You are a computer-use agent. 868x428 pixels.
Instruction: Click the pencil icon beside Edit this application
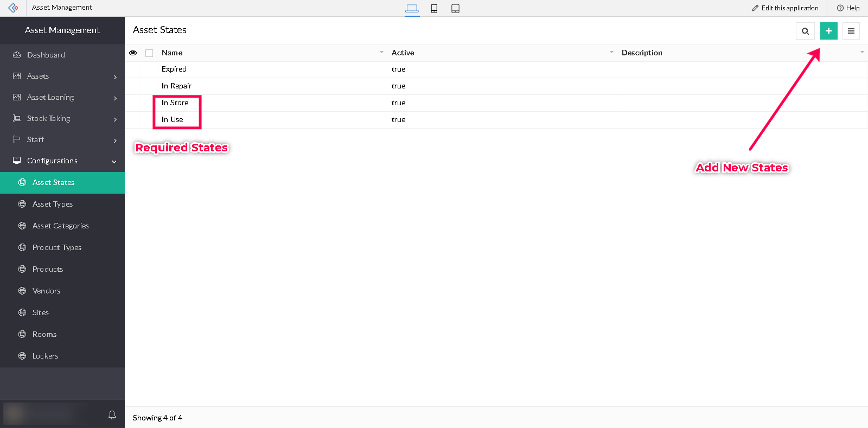click(755, 8)
